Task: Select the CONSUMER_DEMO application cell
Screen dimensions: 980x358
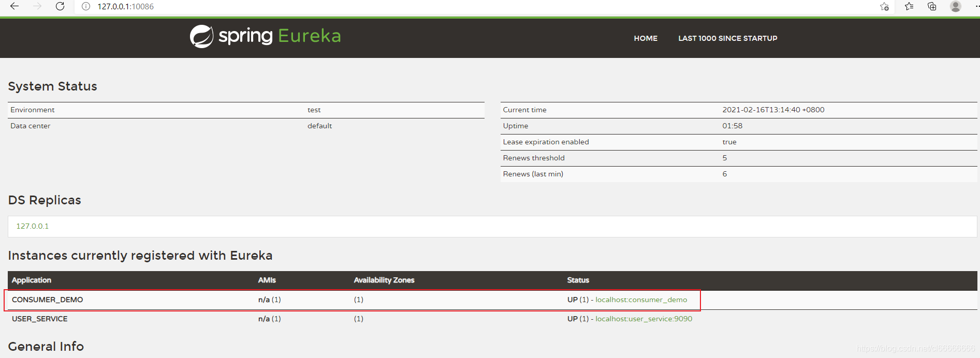Action: (47, 300)
